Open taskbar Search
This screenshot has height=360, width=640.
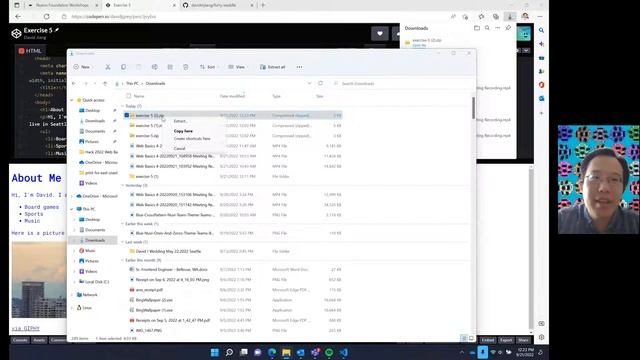tap(229, 352)
